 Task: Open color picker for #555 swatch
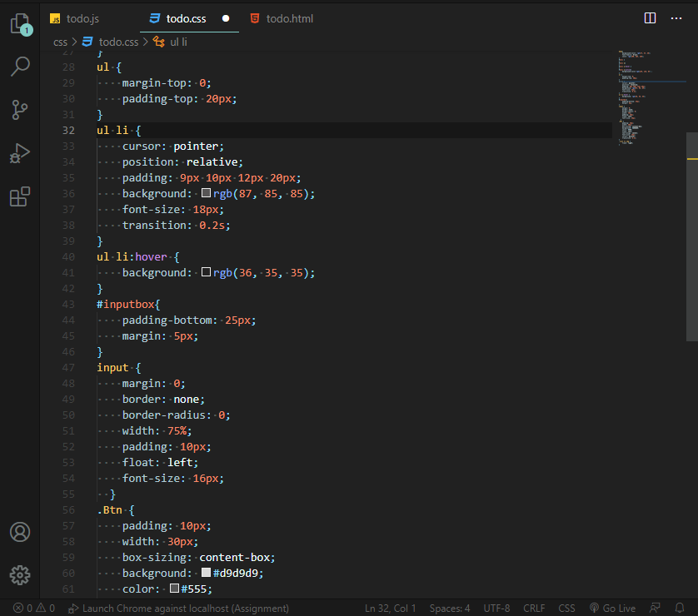pyautogui.click(x=175, y=589)
